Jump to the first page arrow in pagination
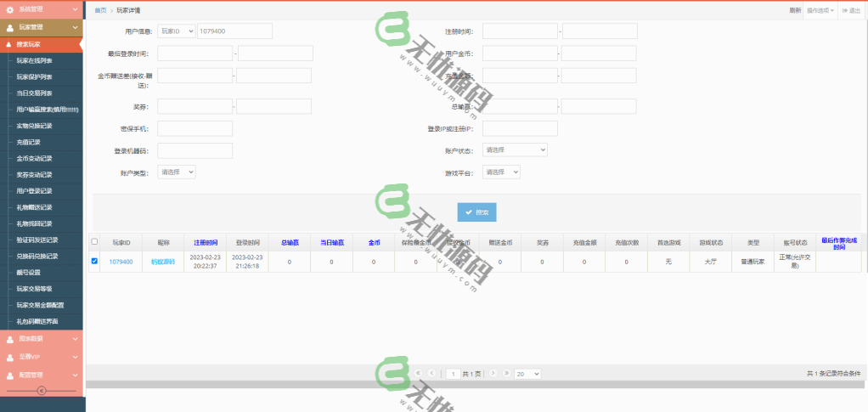This screenshot has height=412, width=868. [x=418, y=374]
